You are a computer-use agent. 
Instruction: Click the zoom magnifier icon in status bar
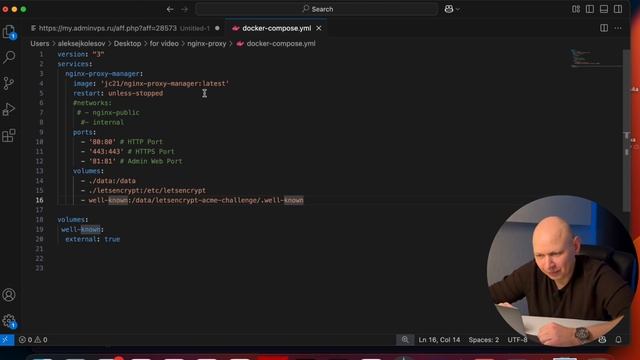coord(404,340)
